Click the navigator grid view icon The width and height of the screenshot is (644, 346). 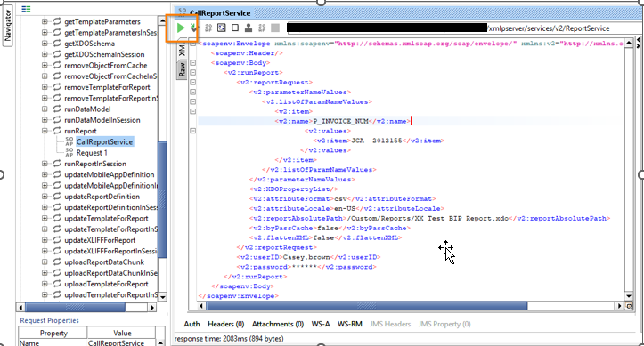click(x=27, y=9)
